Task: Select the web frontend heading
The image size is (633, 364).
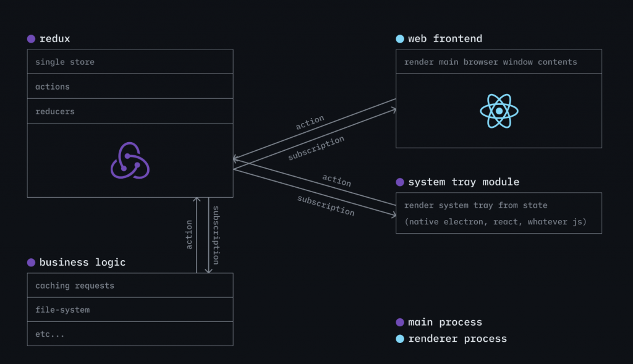Action: point(445,39)
